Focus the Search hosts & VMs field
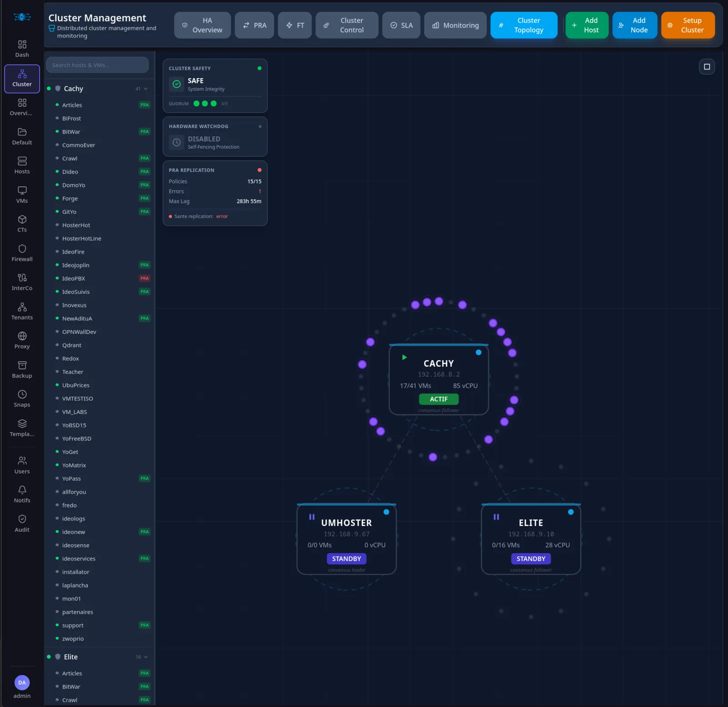The height and width of the screenshot is (707, 728). (97, 65)
